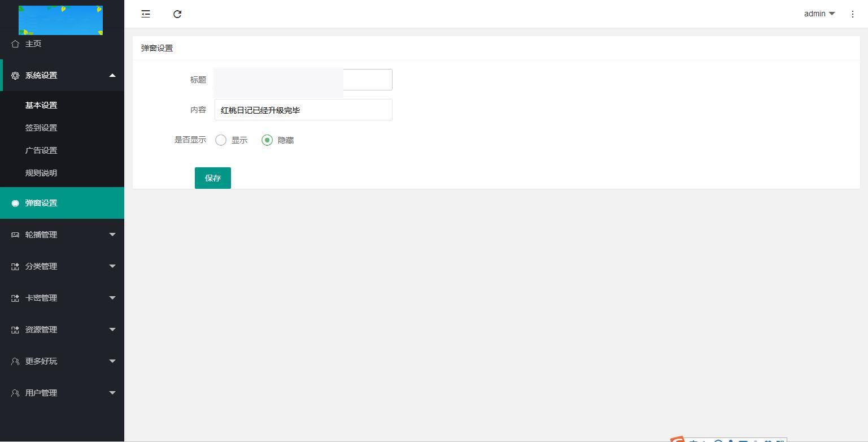Collapse the sidebar using the indent icon
Viewport: 868px width, 442px height.
point(145,14)
